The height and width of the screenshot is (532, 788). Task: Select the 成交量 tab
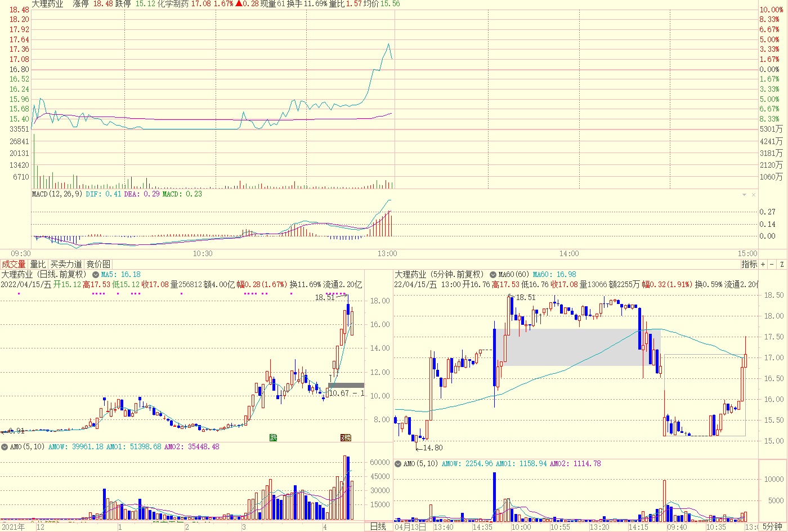click(x=14, y=264)
